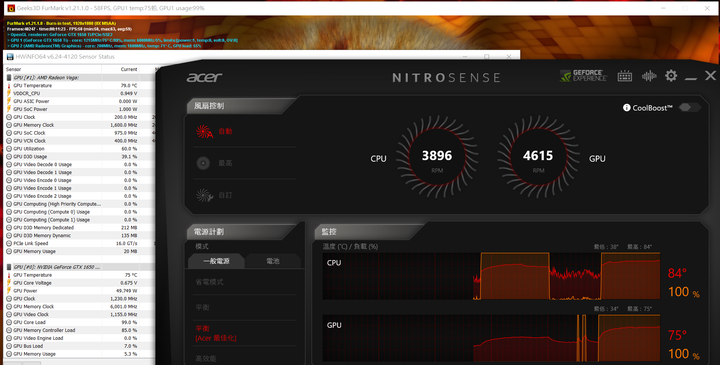Click icon next to PCIe Link Speed

9,243
